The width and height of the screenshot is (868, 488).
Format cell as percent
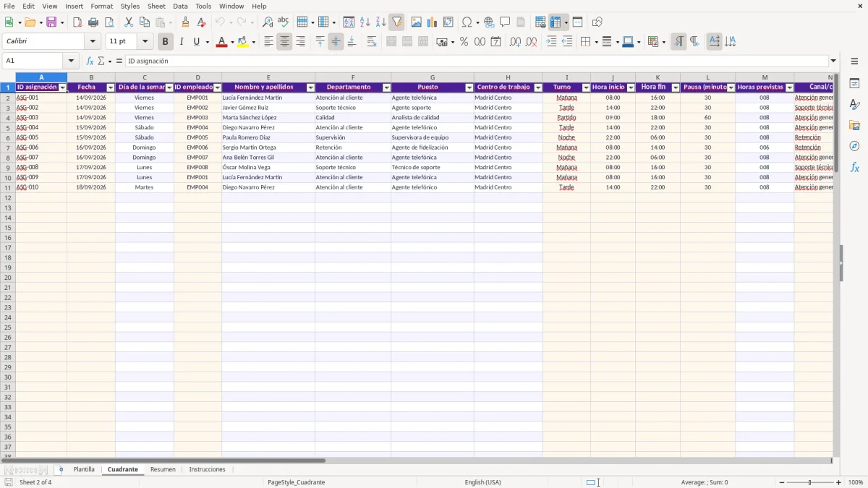(x=464, y=42)
